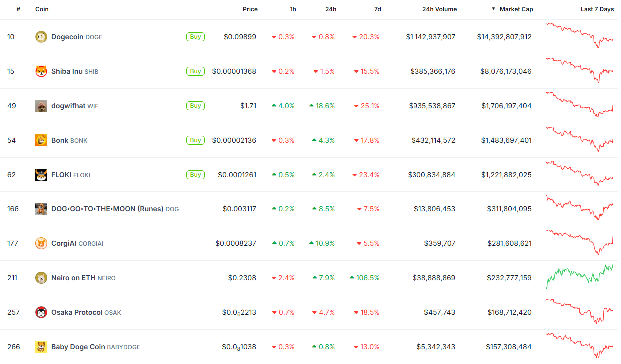Click the Bonk coin logo
Image resolution: width=621 pixels, height=364 pixels.
point(41,140)
